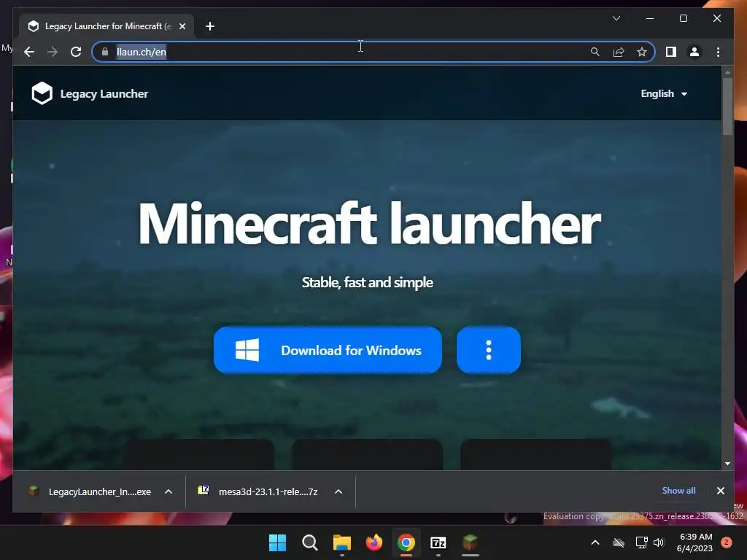Click the Legacy Launcher site title
Screen dimensions: 747x560
(x=104, y=94)
